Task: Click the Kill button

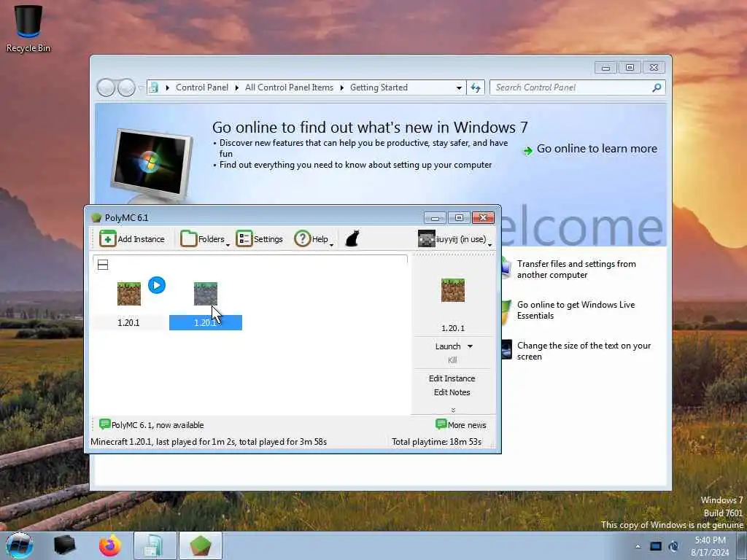Action: tap(452, 360)
